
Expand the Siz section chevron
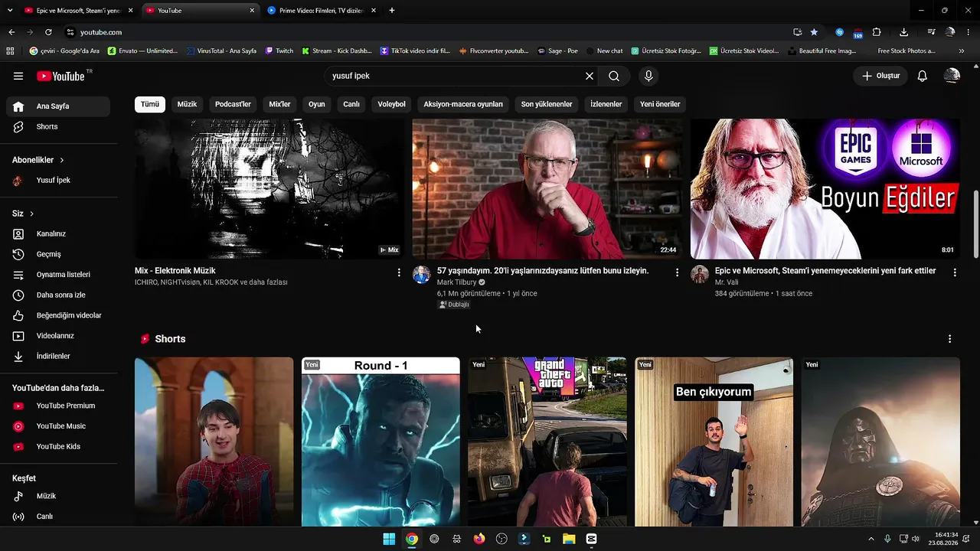click(32, 214)
